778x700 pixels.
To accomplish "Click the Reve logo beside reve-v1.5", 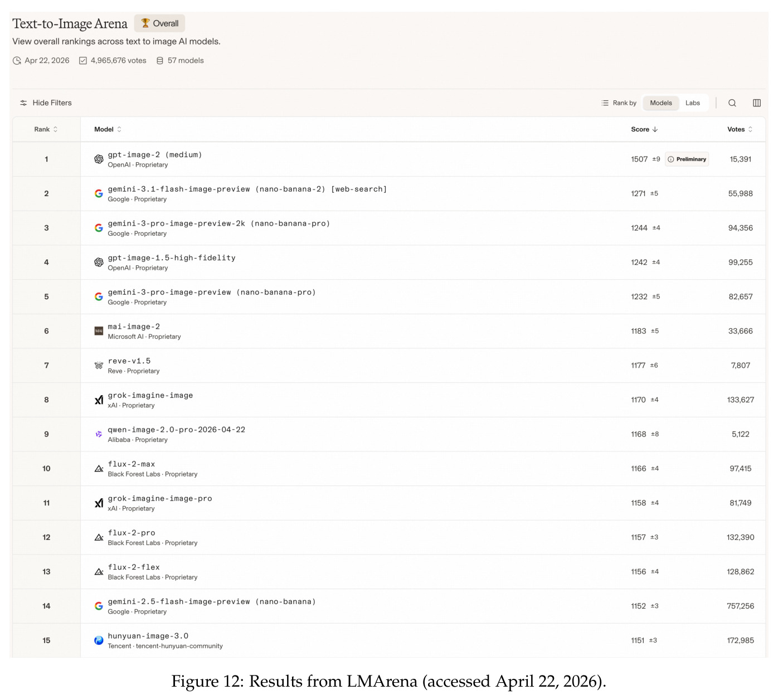I will [99, 366].
